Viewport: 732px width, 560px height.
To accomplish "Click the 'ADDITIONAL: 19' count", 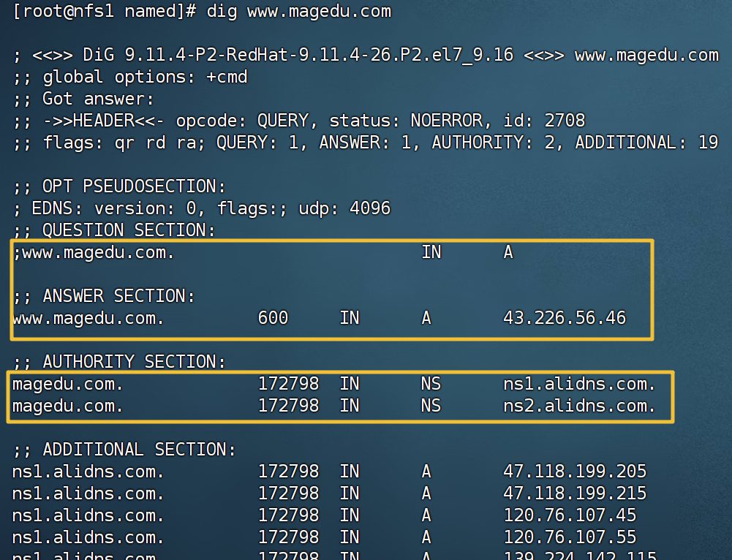I will 646,143.
